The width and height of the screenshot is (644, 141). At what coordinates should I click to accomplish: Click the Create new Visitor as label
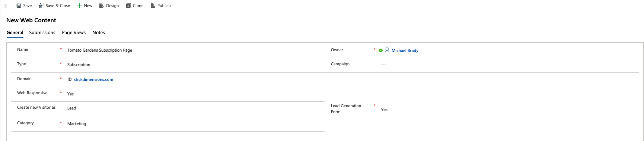[x=36, y=107]
